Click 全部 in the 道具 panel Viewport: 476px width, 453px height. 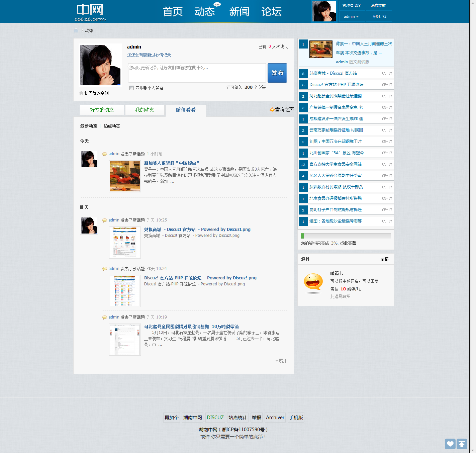384,259
